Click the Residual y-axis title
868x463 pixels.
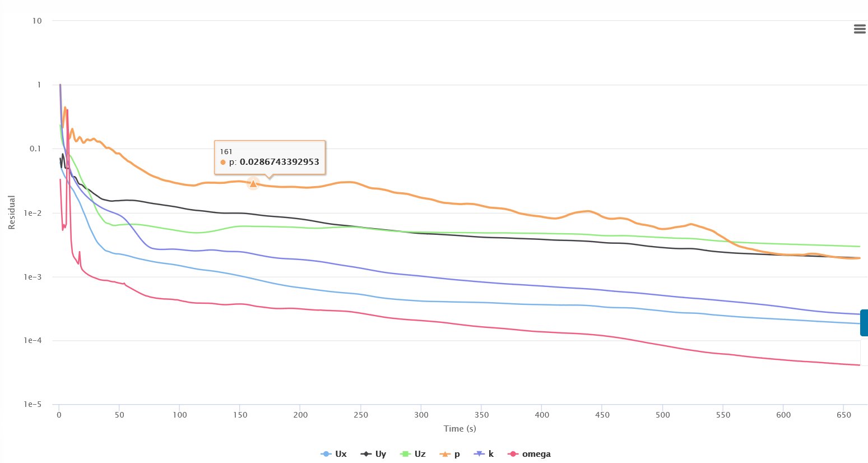click(x=12, y=212)
